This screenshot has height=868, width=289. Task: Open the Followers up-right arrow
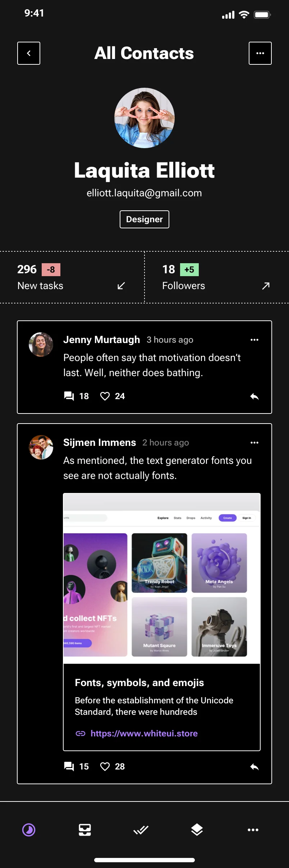[266, 286]
